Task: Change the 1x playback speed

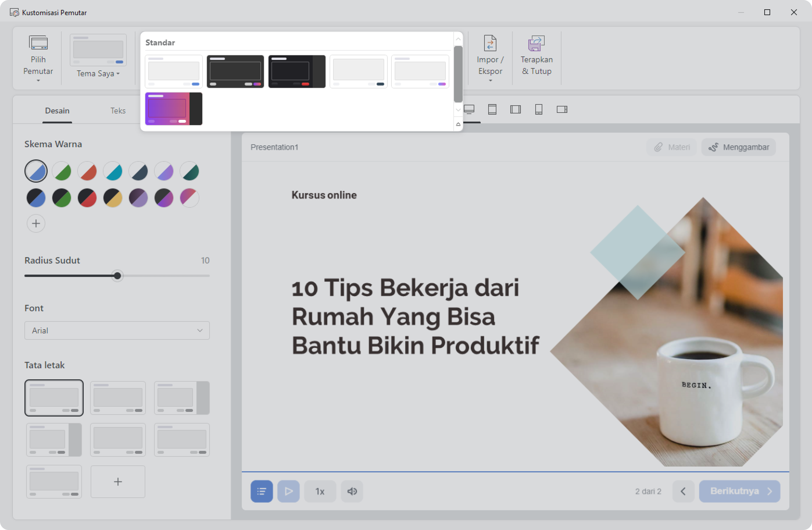Action: (x=320, y=491)
